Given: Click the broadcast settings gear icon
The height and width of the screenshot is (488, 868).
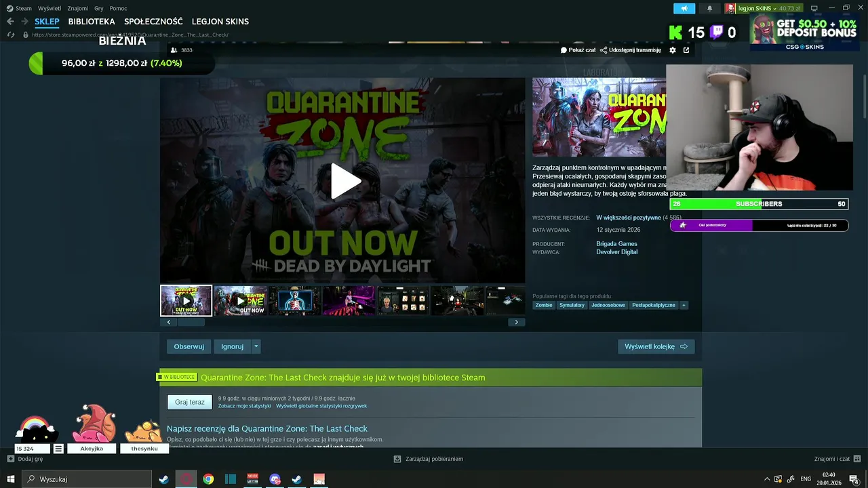Looking at the screenshot, I should (x=673, y=50).
